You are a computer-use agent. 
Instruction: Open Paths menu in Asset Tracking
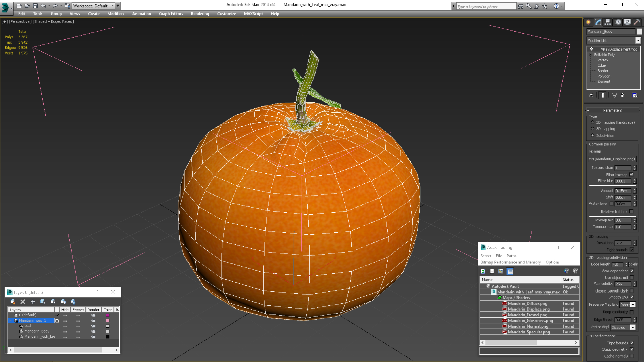pyautogui.click(x=511, y=255)
